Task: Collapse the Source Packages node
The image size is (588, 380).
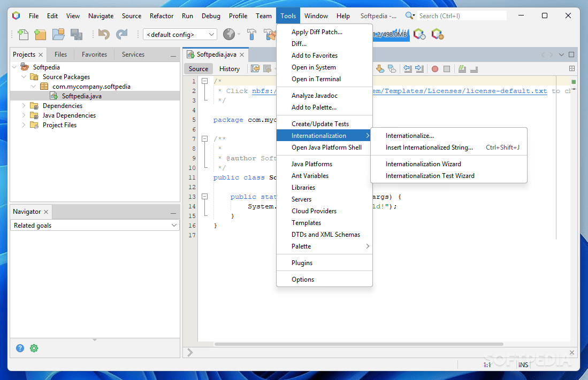Action: point(24,77)
